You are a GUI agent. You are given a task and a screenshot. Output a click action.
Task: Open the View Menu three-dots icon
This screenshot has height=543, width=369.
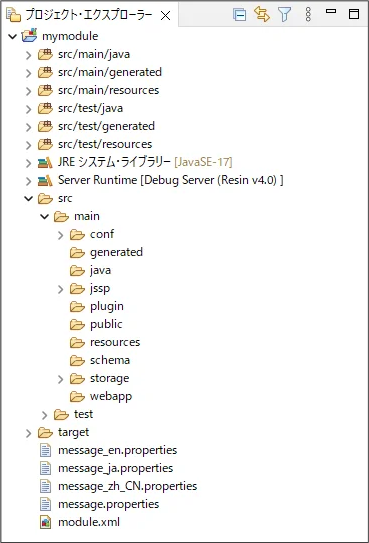308,14
